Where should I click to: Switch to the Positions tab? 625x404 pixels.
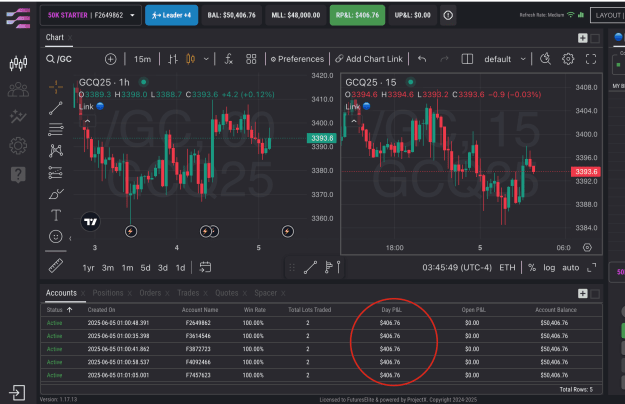pos(108,293)
